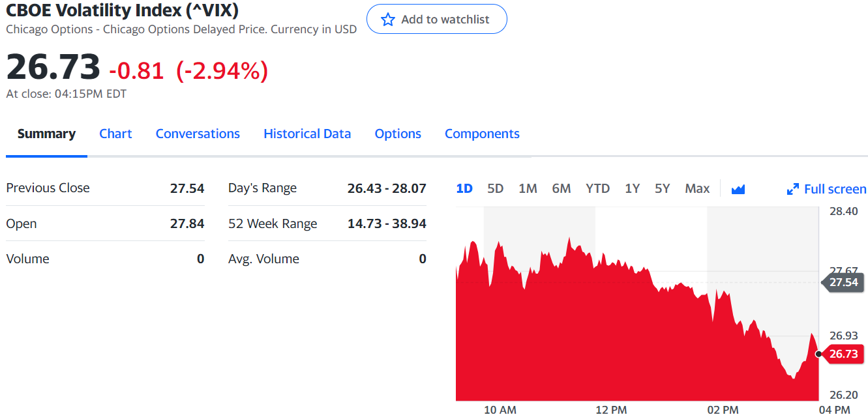Click the CBOE Volatility Index (^VIX) title
The width and height of the screenshot is (868, 417).
click(x=122, y=10)
